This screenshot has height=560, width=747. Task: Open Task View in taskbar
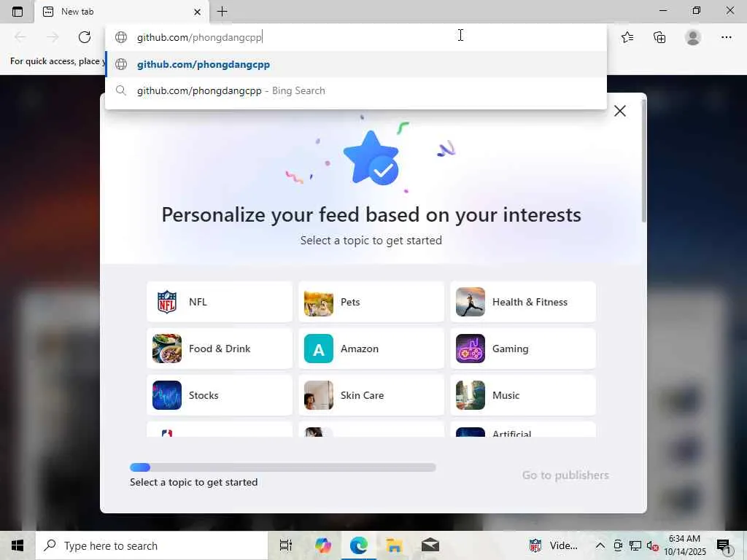285,545
